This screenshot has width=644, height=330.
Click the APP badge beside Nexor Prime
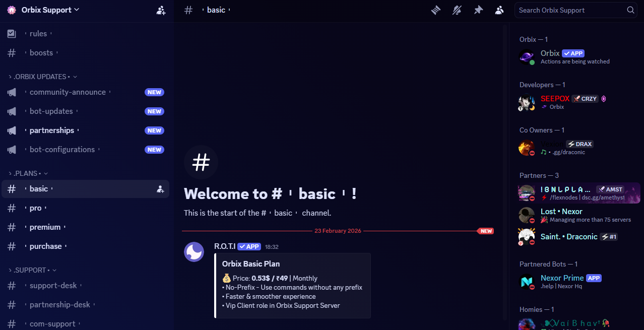click(x=594, y=278)
